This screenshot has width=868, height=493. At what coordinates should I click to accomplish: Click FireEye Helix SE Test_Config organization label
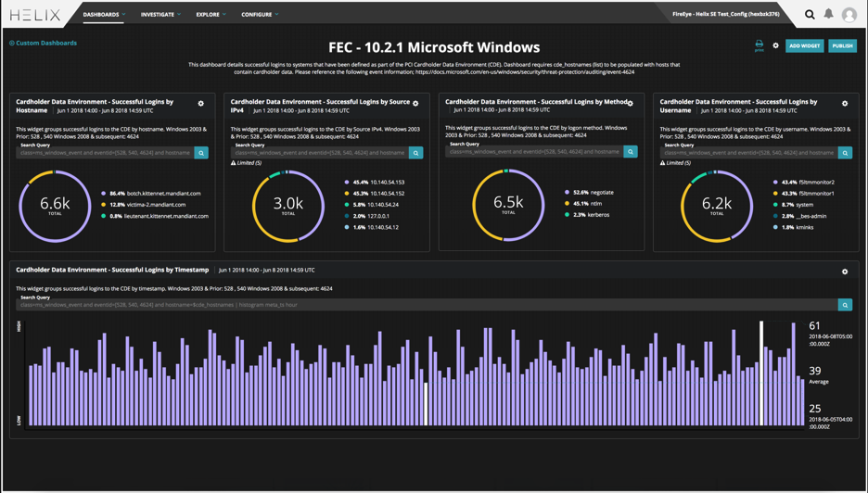726,15
